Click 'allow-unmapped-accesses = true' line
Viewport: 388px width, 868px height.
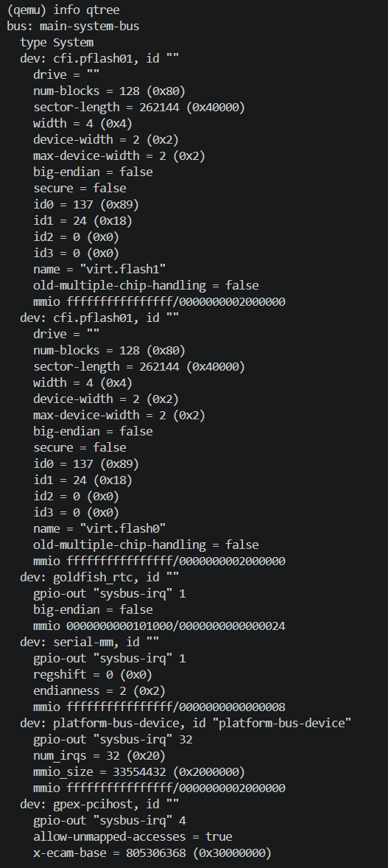133,836
